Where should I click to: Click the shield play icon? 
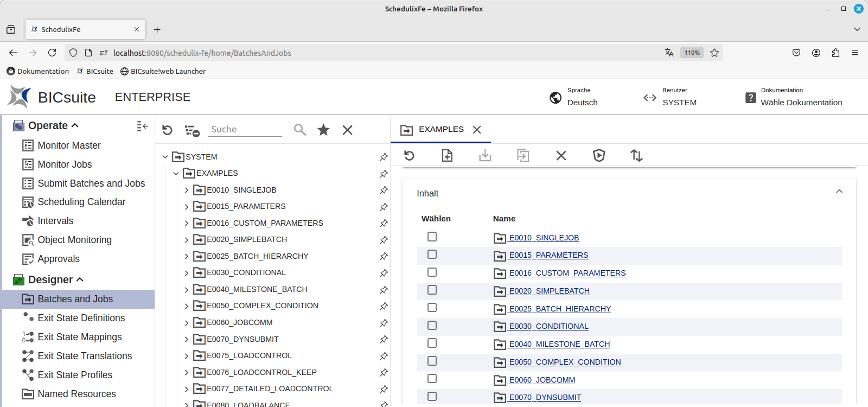(599, 156)
